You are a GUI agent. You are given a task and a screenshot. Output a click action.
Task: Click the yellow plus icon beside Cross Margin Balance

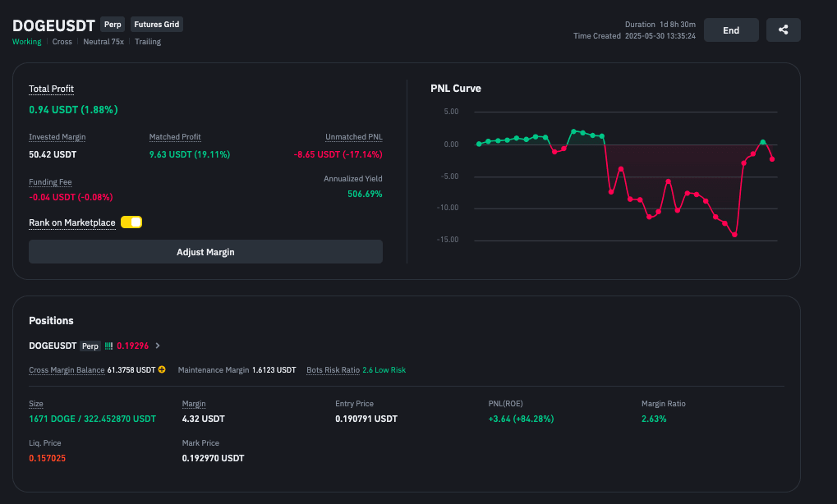[x=162, y=370]
